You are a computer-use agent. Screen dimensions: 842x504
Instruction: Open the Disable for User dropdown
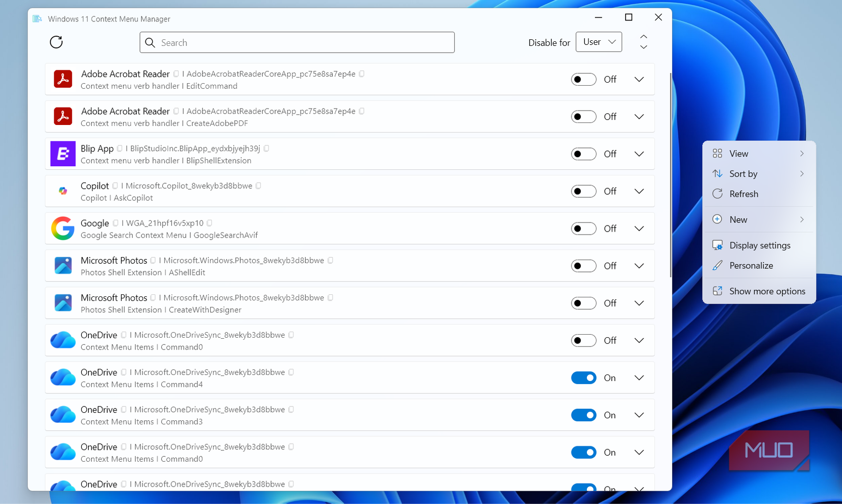[x=599, y=42]
